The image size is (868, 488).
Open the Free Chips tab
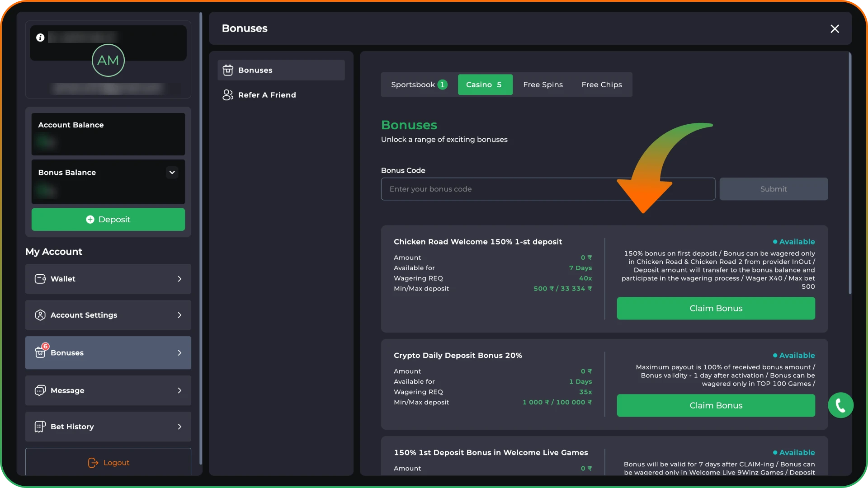[x=602, y=84]
